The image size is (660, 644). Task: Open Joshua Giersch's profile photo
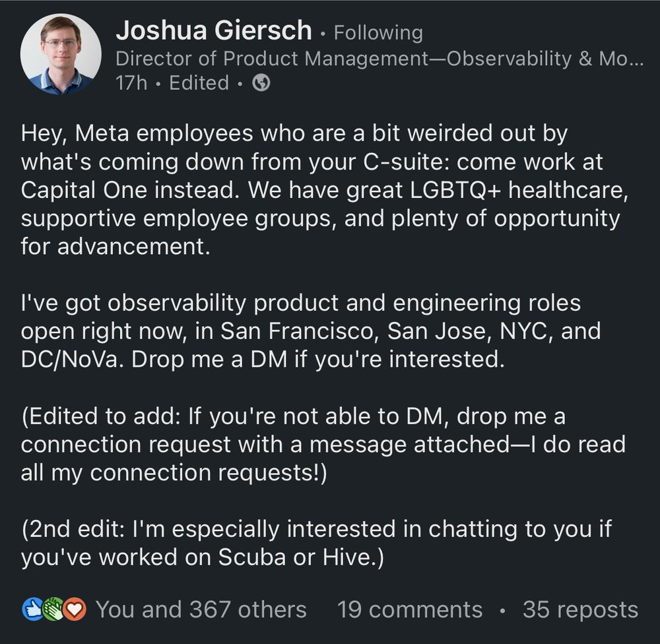(x=61, y=54)
